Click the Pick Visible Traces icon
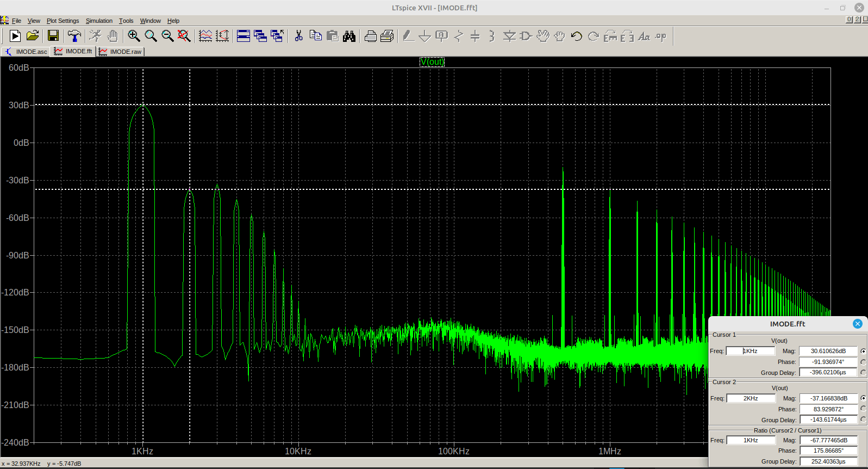The height and width of the screenshot is (469, 868). point(222,36)
